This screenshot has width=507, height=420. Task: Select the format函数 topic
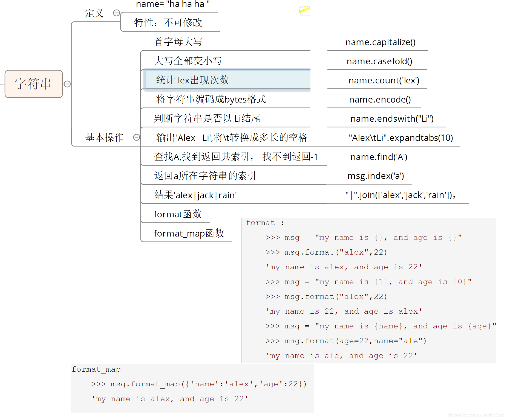[x=178, y=214]
